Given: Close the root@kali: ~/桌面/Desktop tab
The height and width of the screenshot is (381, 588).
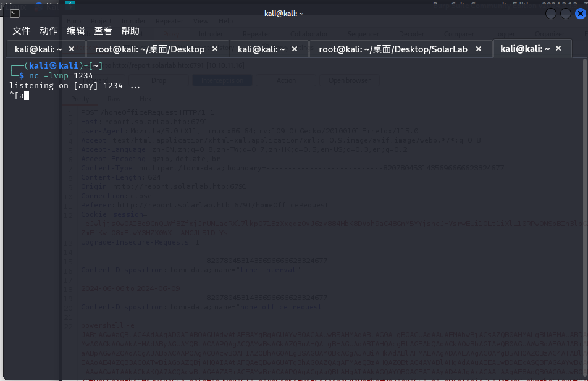Looking at the screenshot, I should 215,49.
